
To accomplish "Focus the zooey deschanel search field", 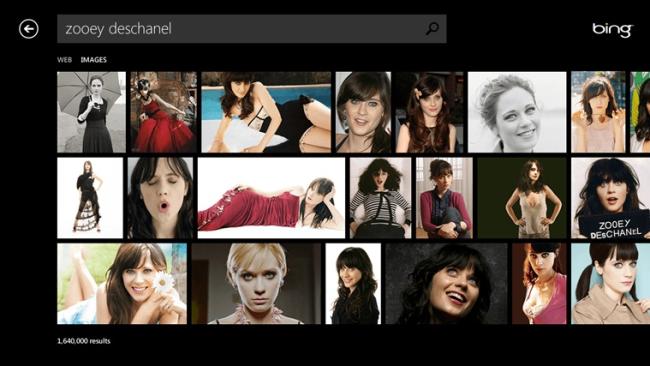I will (x=252, y=29).
